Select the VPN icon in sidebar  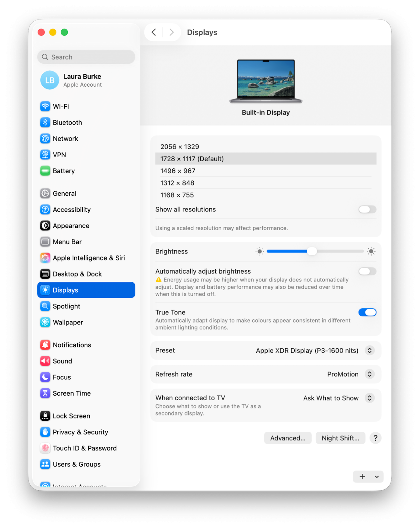(45, 155)
